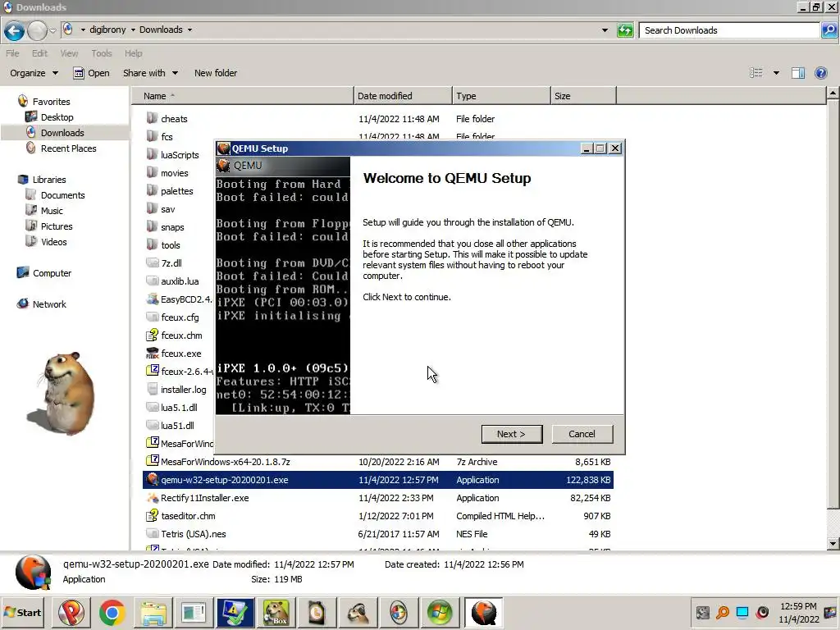Open the Pictures library
The image size is (840, 630).
pyautogui.click(x=57, y=226)
